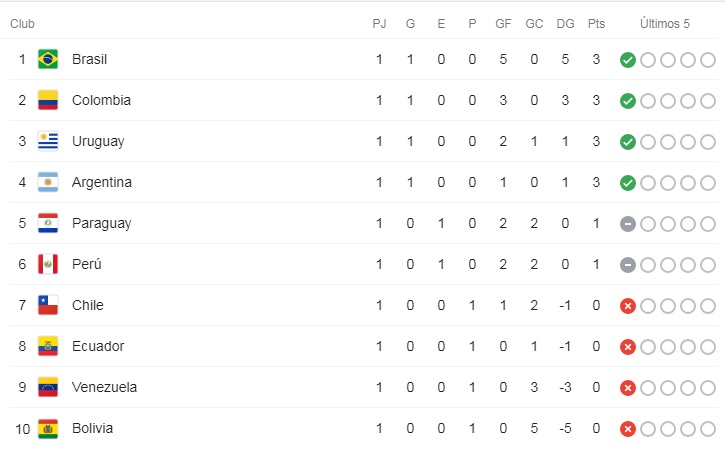Click the Pts column header
The width and height of the screenshot is (725, 460).
[x=596, y=24]
